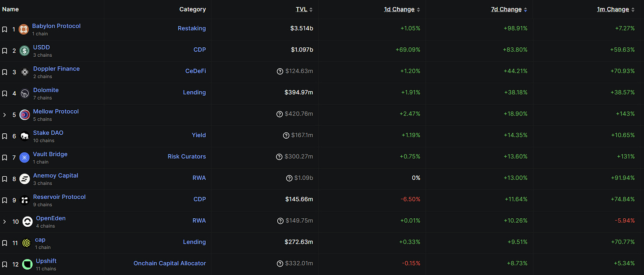
Task: Click the OpenEden logo icon
Action: coord(27,222)
